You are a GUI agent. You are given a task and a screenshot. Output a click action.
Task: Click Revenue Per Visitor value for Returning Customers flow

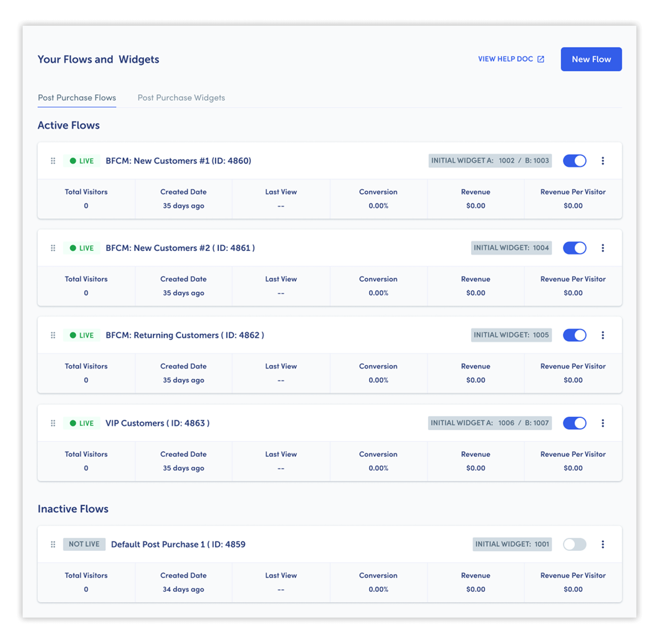(x=573, y=380)
